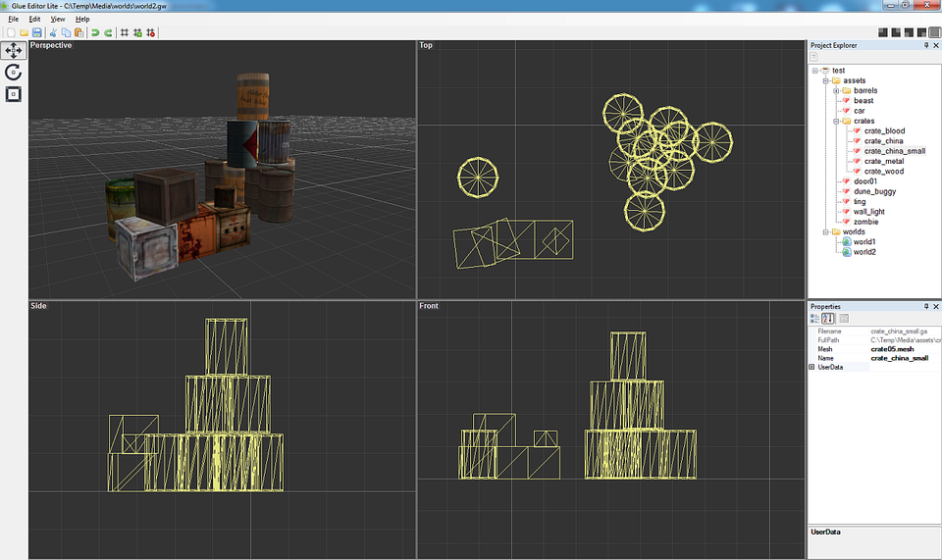Screen dimensions: 942x560
Task: Click the Cut scissors icon
Action: pos(53,32)
